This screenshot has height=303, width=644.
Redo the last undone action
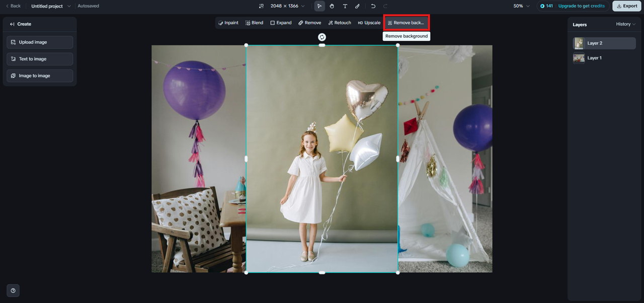click(385, 6)
